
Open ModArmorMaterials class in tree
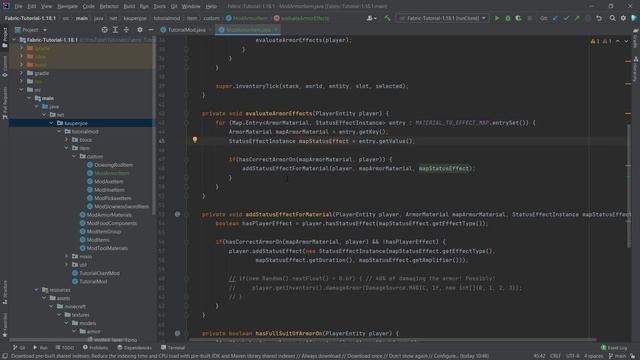click(x=109, y=215)
